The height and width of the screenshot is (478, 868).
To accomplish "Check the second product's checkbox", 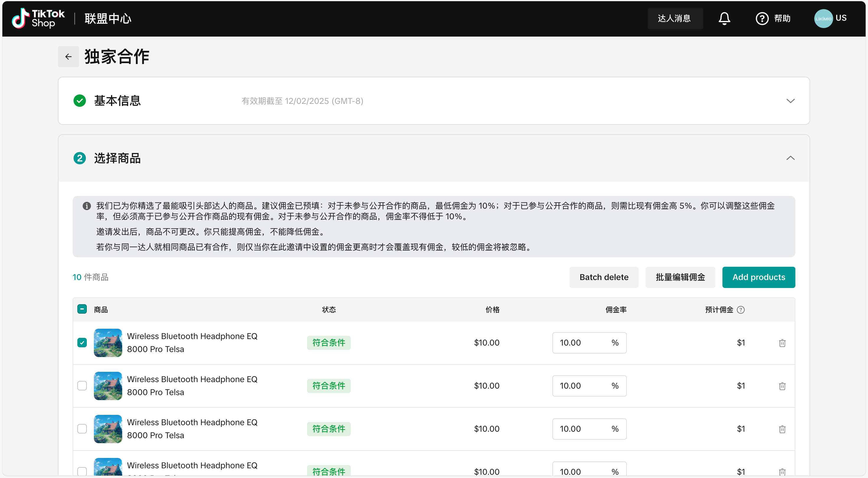I will pos(82,386).
